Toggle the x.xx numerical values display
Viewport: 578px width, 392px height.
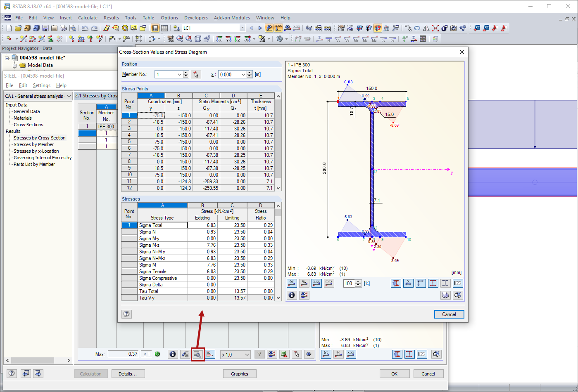[x=316, y=283]
